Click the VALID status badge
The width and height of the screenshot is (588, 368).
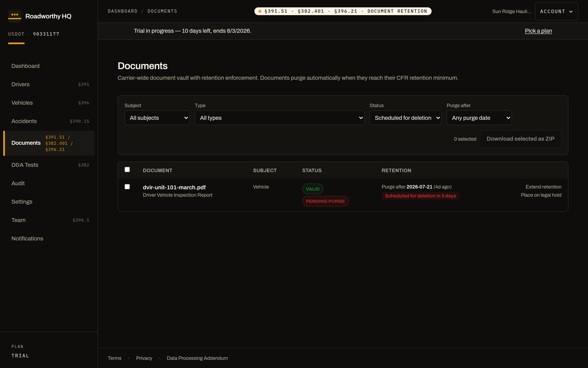[312, 189]
